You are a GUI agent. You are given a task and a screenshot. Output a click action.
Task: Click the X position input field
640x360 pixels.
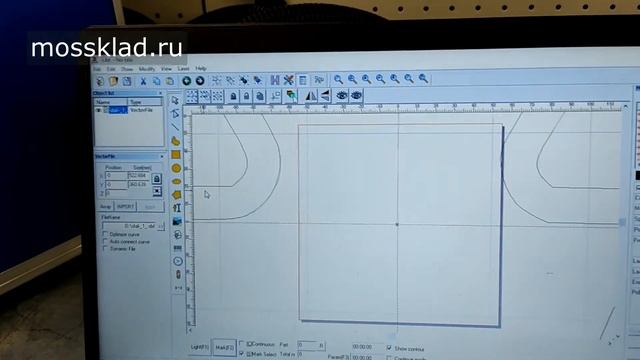pos(116,176)
